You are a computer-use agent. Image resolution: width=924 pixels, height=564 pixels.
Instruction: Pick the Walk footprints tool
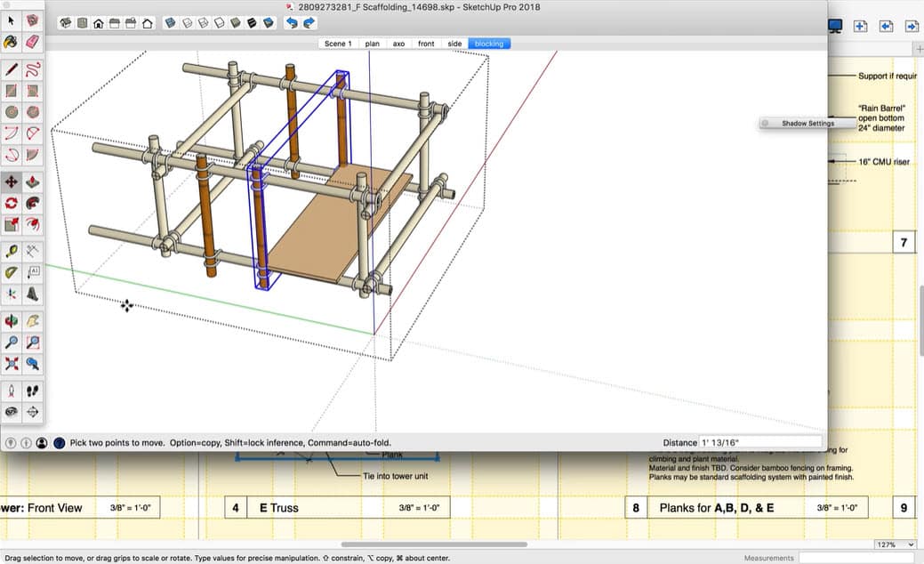click(x=32, y=391)
